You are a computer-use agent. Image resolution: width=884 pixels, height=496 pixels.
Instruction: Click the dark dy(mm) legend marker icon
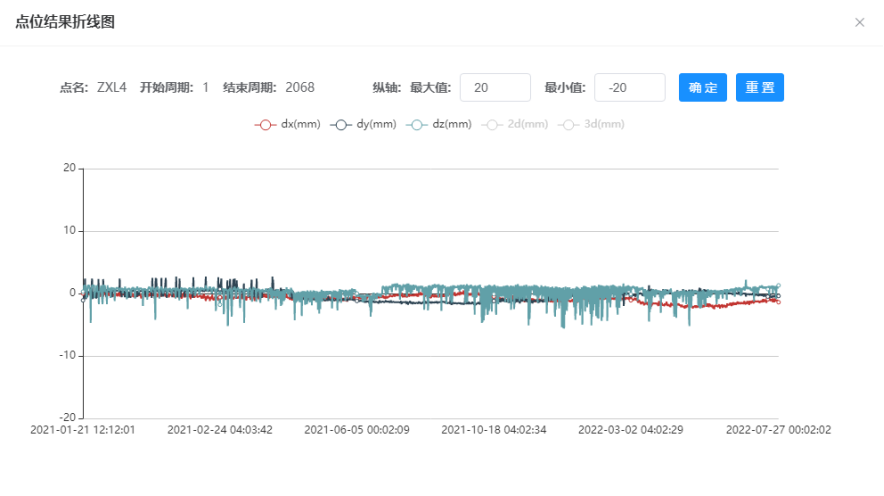pos(341,125)
